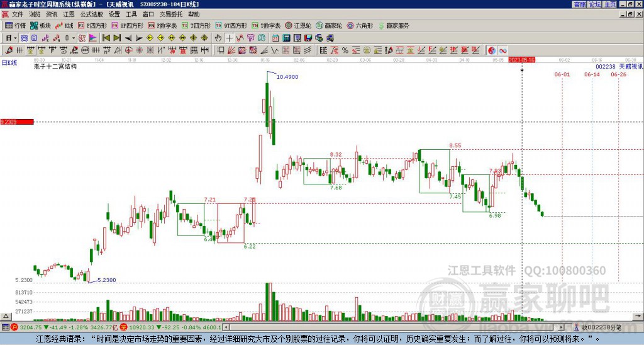Click the 论坛 forum button

coord(595,4)
